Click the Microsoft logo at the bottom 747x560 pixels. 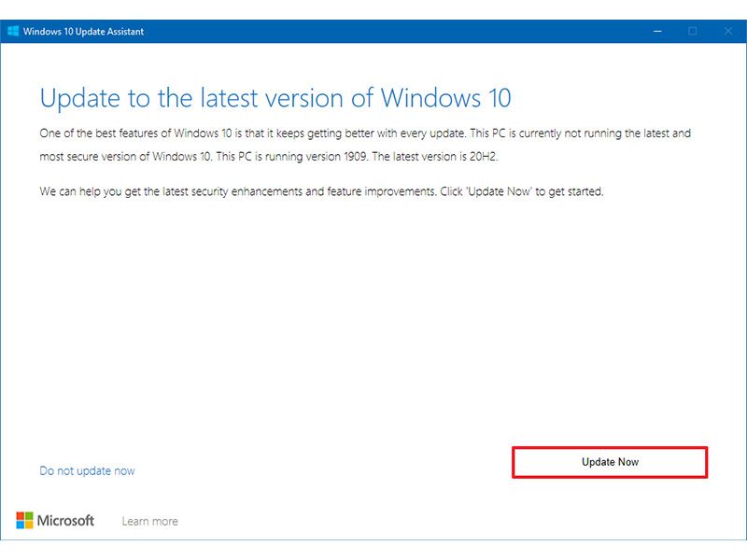55,521
